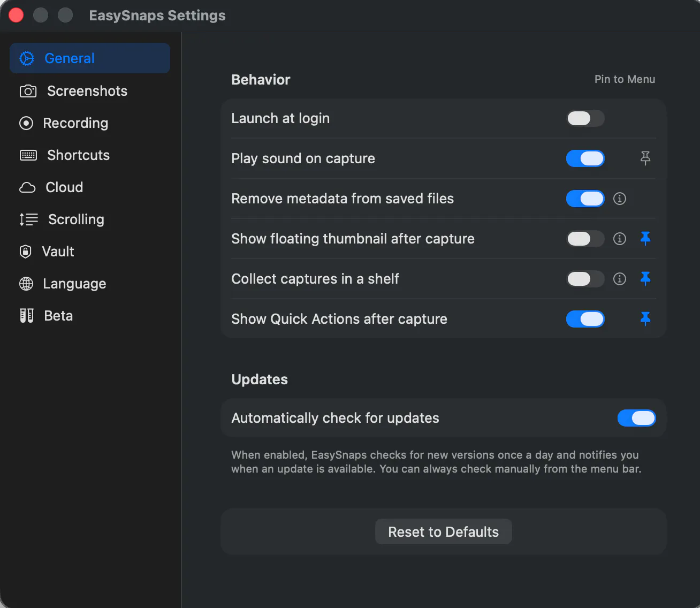Viewport: 700px width, 608px height.
Task: Click the "EasySnaps Settings" window title
Action: [x=157, y=16]
